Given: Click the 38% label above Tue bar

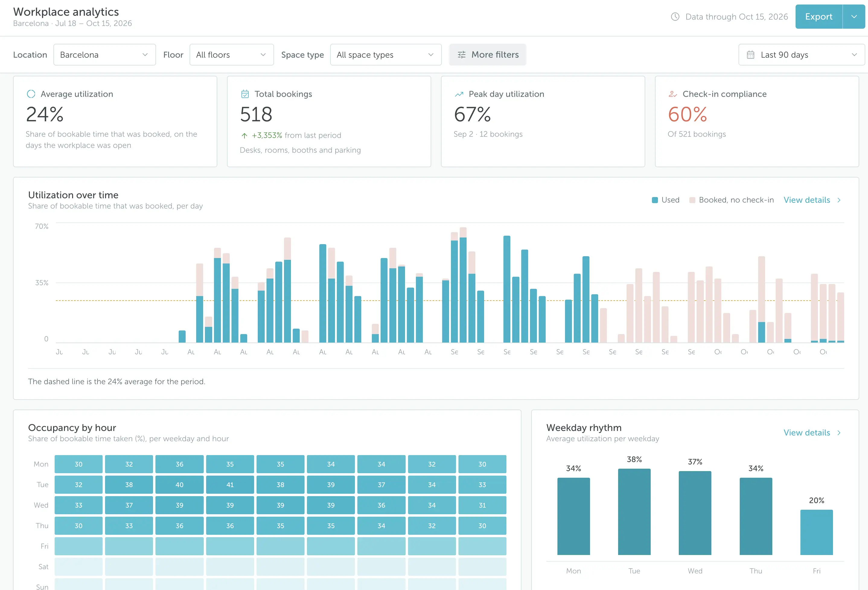Looking at the screenshot, I should 634,460.
